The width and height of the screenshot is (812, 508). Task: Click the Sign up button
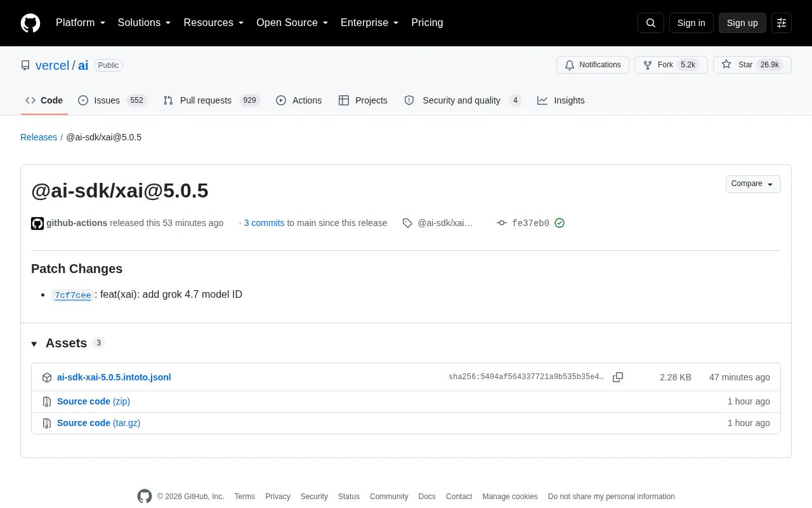click(742, 23)
